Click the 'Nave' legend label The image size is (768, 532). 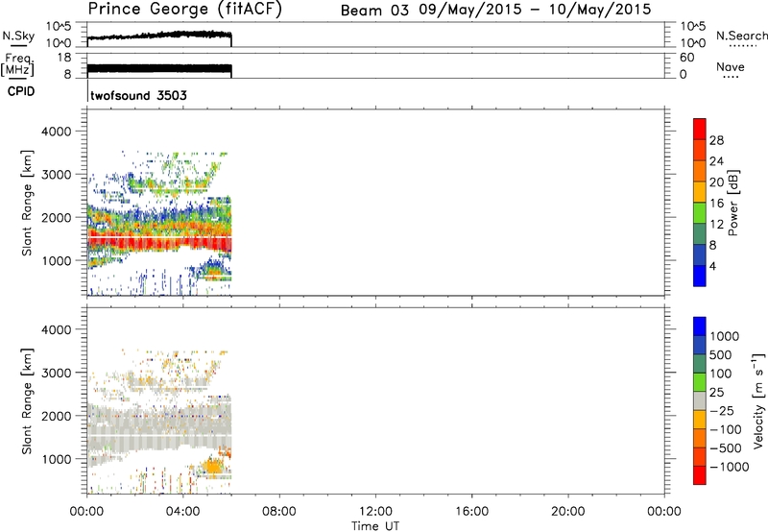coord(731,66)
